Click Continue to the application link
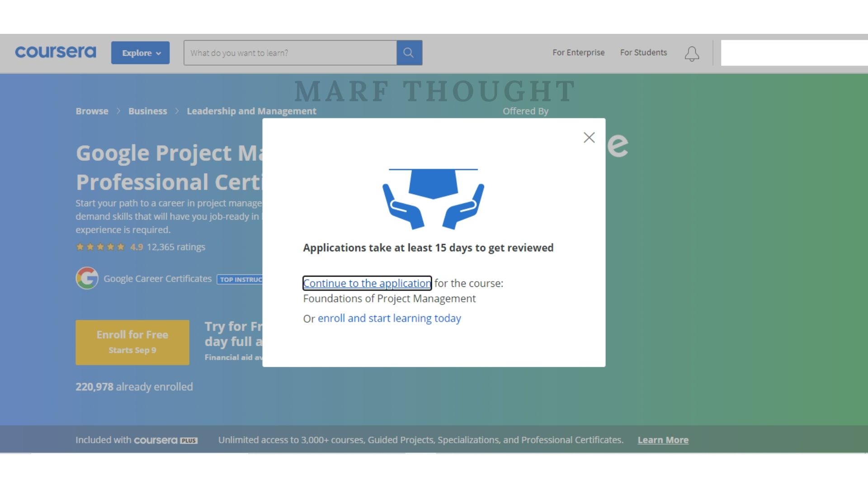The width and height of the screenshot is (868, 488). pos(367,283)
